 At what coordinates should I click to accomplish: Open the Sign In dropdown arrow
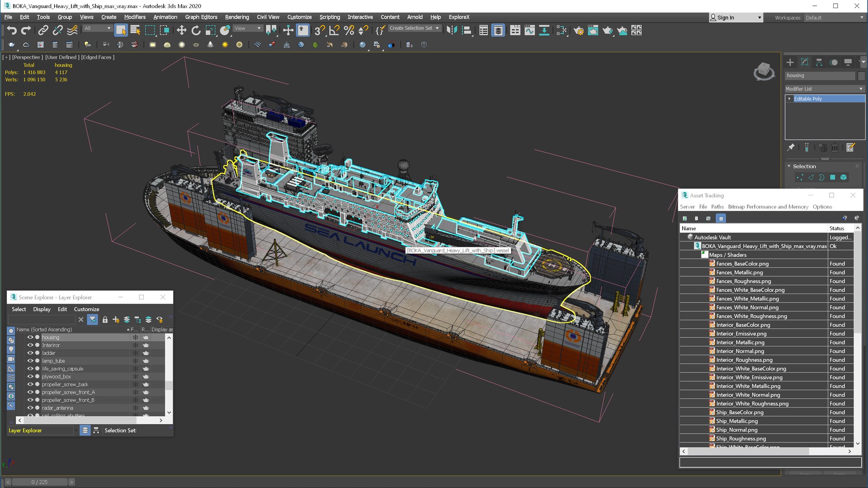[759, 18]
